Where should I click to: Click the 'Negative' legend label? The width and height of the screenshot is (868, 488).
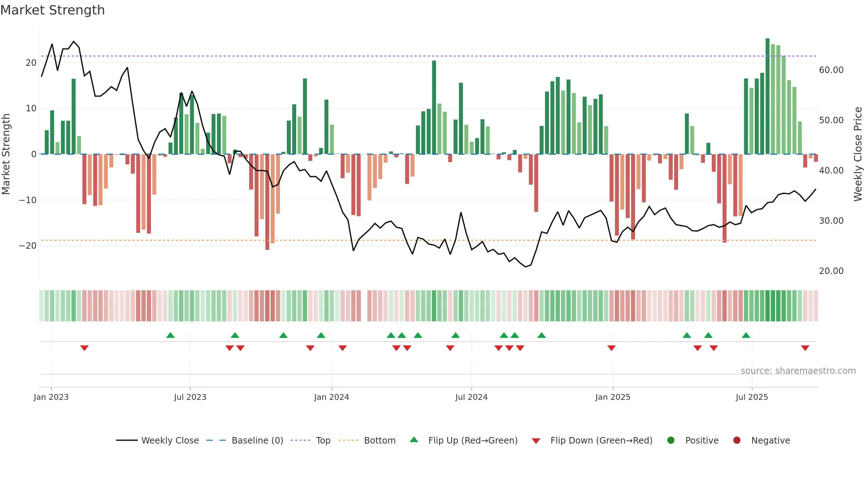(x=771, y=440)
